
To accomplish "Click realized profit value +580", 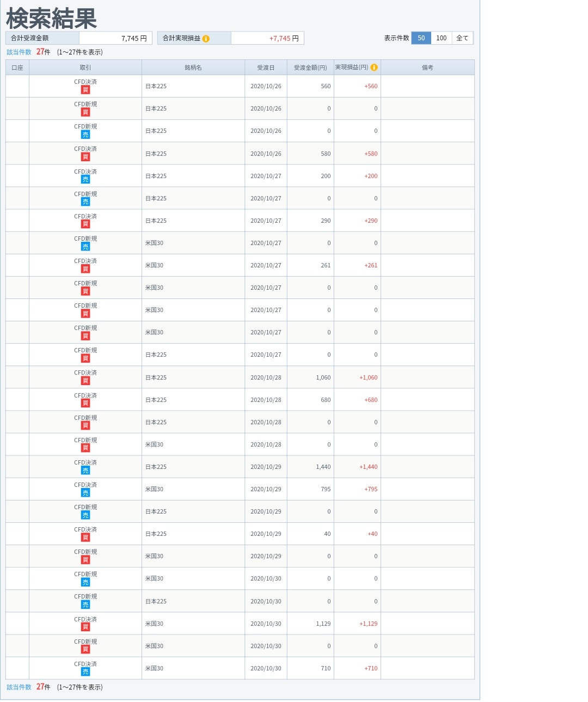I will coord(371,154).
